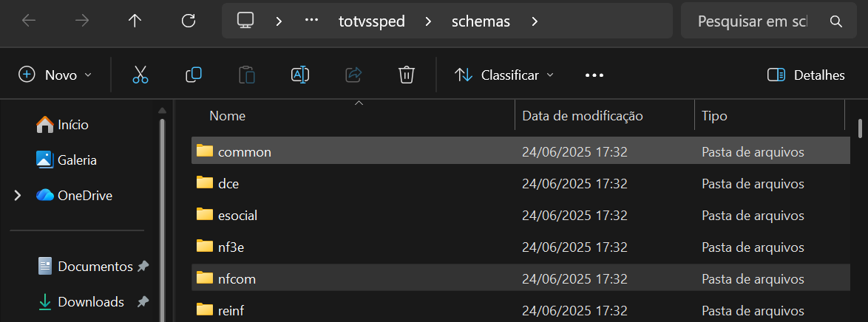This screenshot has width=868, height=322.
Task: Select the esocial folder
Action: (237, 216)
